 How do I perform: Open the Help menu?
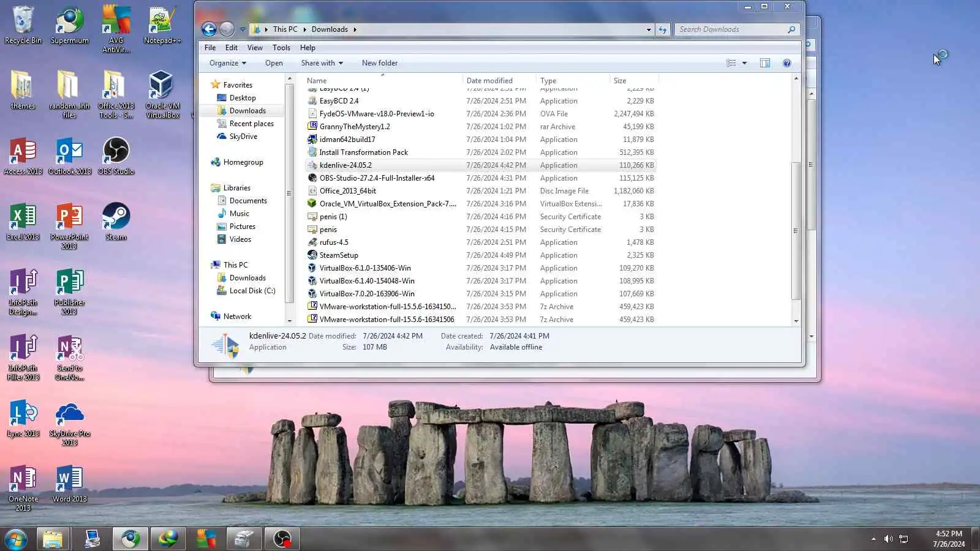(307, 48)
